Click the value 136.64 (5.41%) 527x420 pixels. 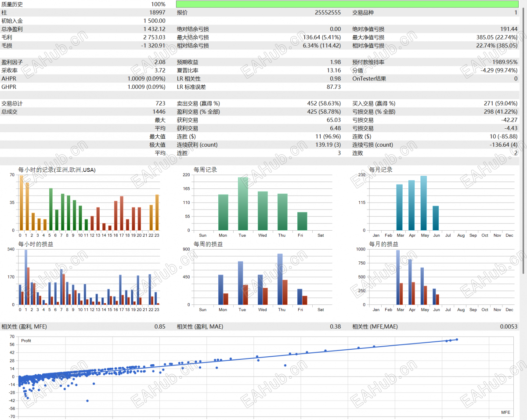click(322, 37)
